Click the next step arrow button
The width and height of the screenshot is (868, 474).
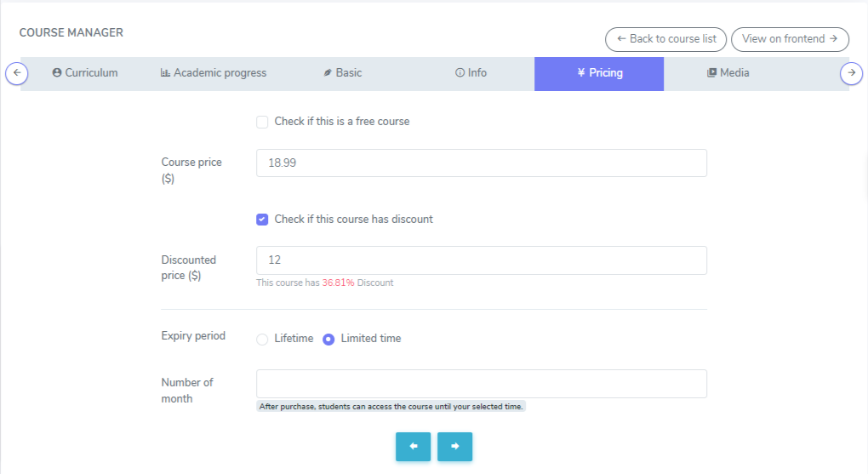pyautogui.click(x=454, y=447)
